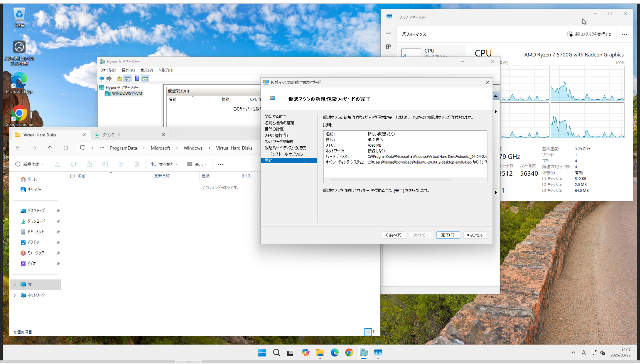This screenshot has width=640, height=364.
Task: Expand the PC node in navigation pane
Action: pos(15,285)
